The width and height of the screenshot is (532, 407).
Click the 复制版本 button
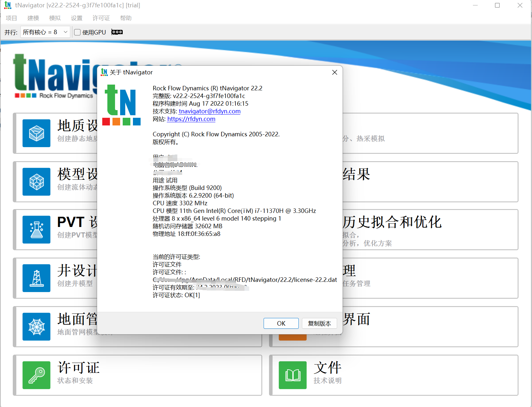tap(319, 323)
